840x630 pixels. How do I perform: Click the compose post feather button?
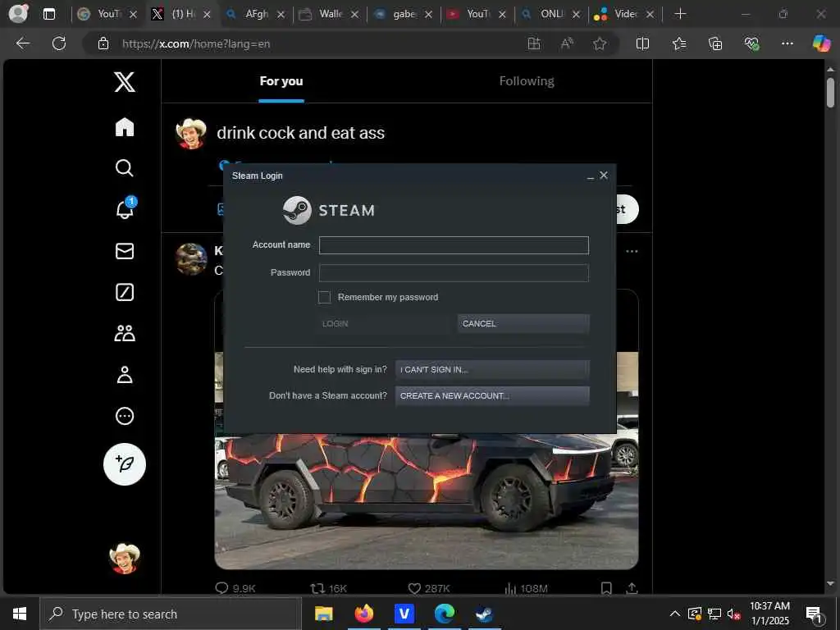point(125,464)
